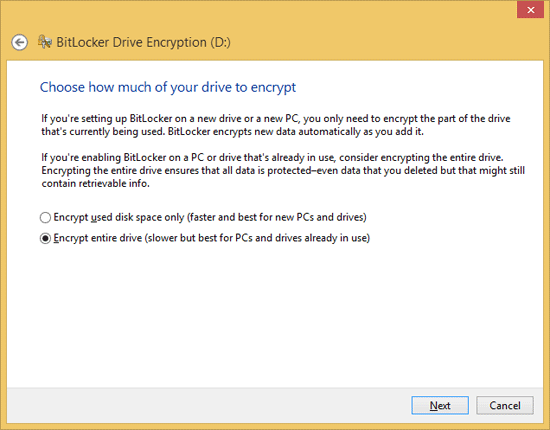This screenshot has height=430, width=550.
Task: Click paragraph about drive already in use
Action: [x=283, y=170]
